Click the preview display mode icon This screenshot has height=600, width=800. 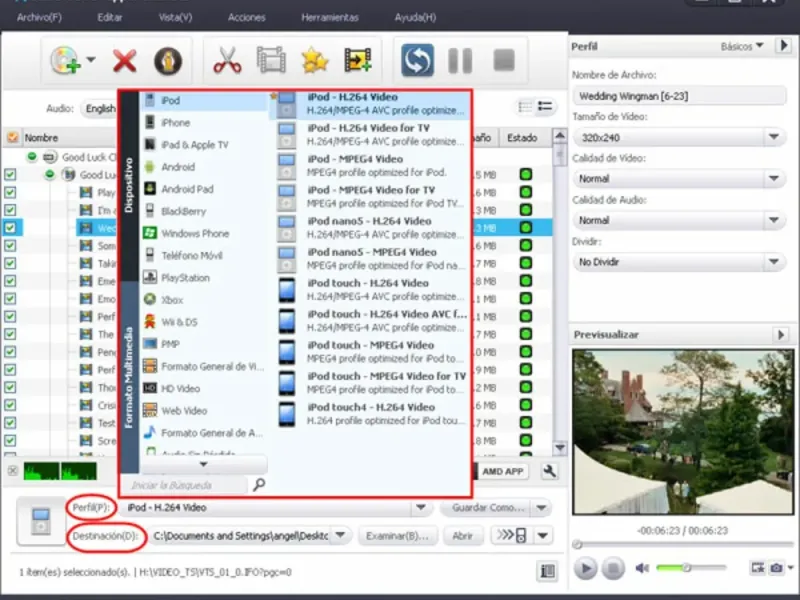(758, 567)
